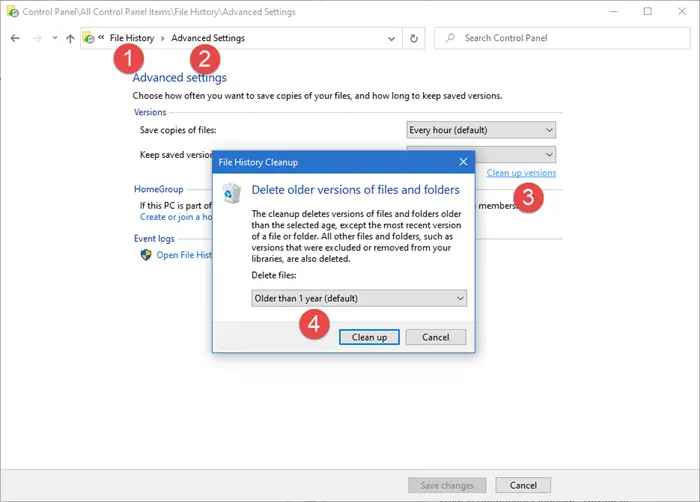Click the shield icon beside event logs
The height and width of the screenshot is (502, 700).
coord(146,255)
